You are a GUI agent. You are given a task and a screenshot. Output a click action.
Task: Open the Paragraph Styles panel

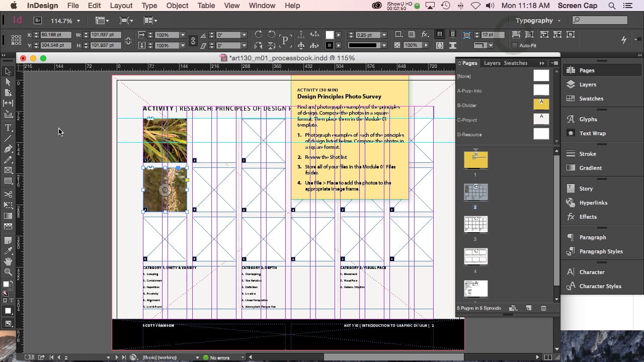[x=601, y=251]
